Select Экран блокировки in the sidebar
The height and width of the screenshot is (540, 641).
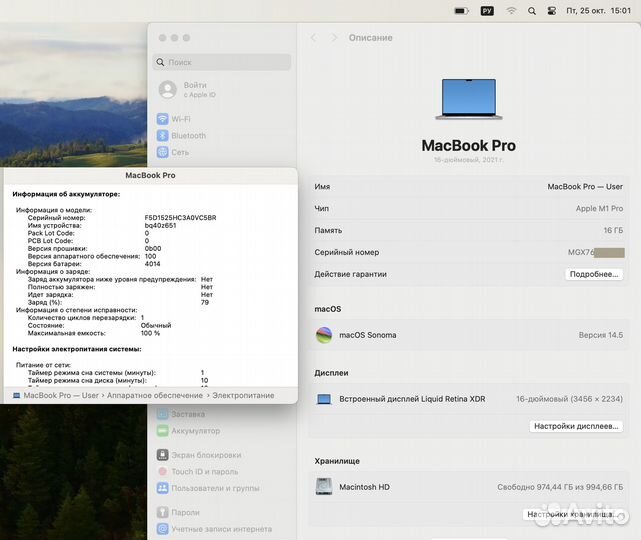point(205,455)
